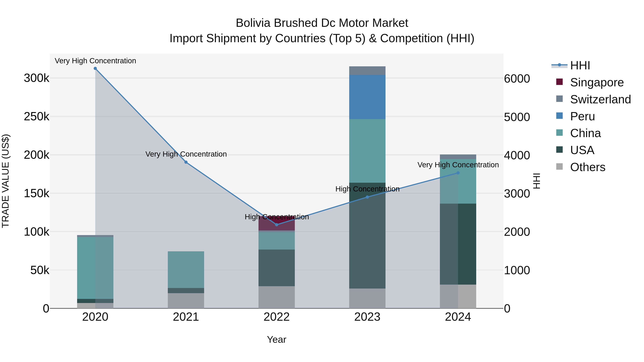This screenshot has width=644, height=362.
Task: Click the USA dark green legend swatch
Action: tap(560, 150)
